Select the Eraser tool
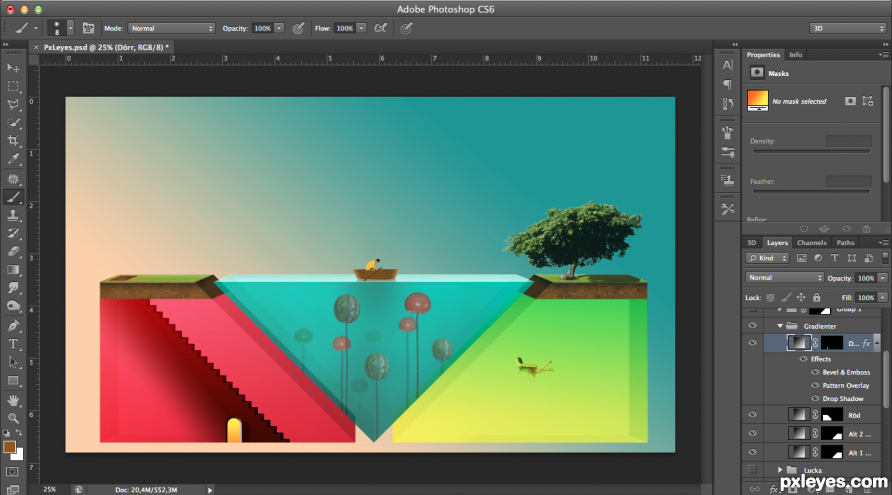Screen dimensions: 892x495 pyautogui.click(x=13, y=251)
